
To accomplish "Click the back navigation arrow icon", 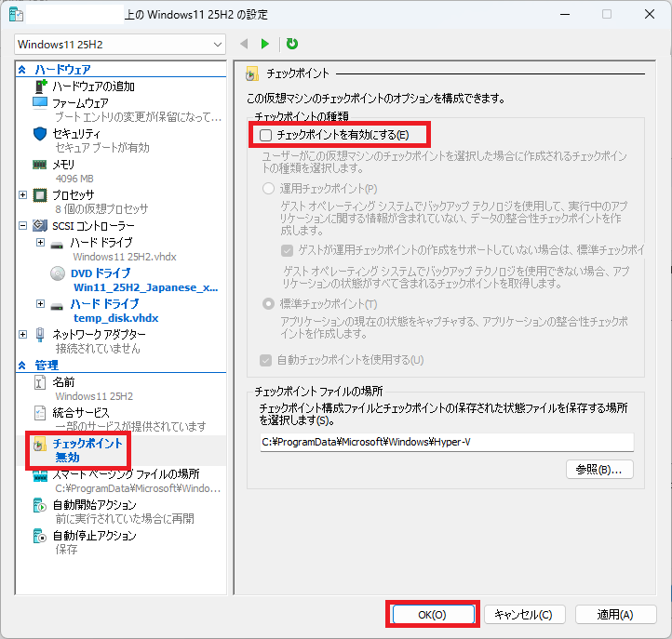I will [x=244, y=44].
